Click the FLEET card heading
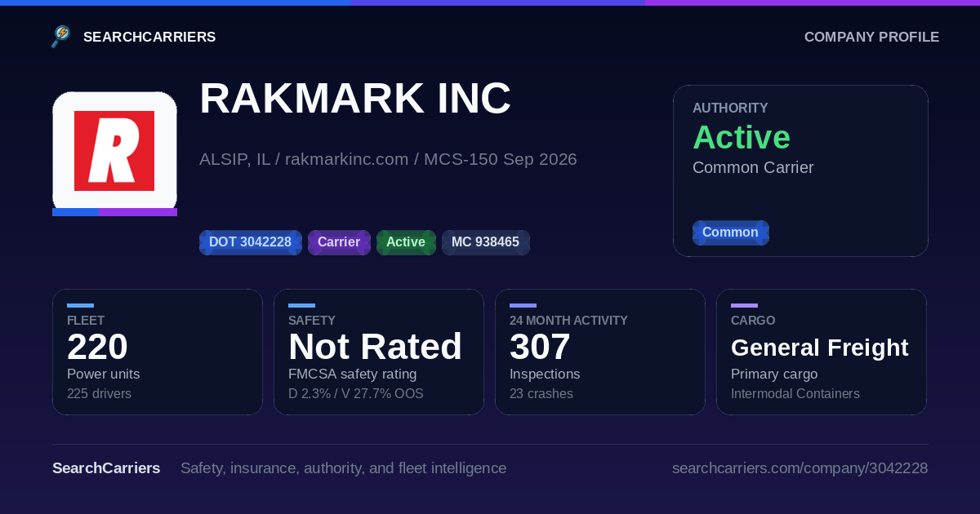 [x=86, y=321]
